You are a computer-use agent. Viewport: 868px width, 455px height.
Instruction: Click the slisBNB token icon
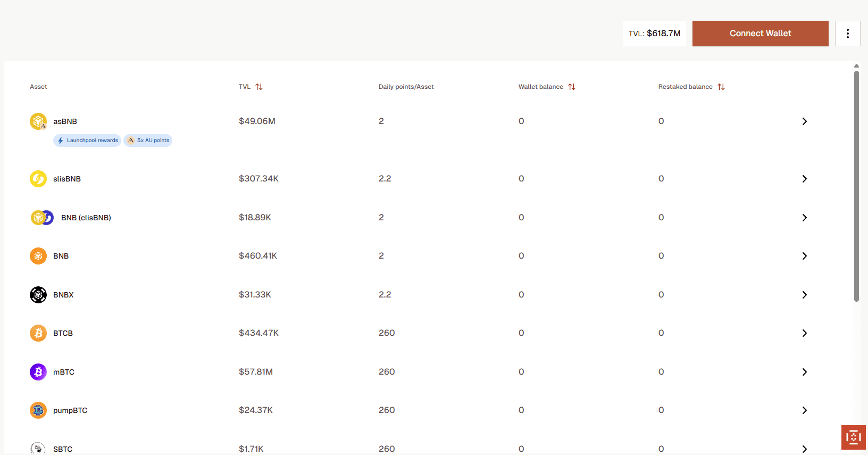[38, 179]
